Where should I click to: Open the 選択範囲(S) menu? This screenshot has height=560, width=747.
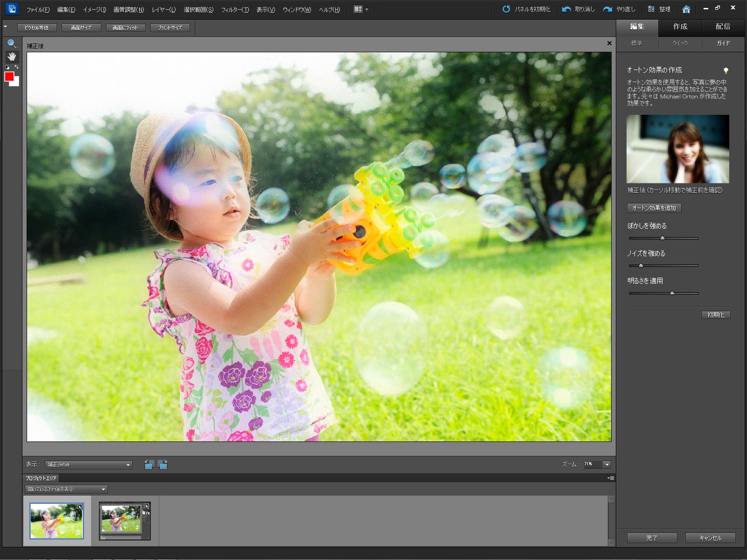click(x=198, y=9)
